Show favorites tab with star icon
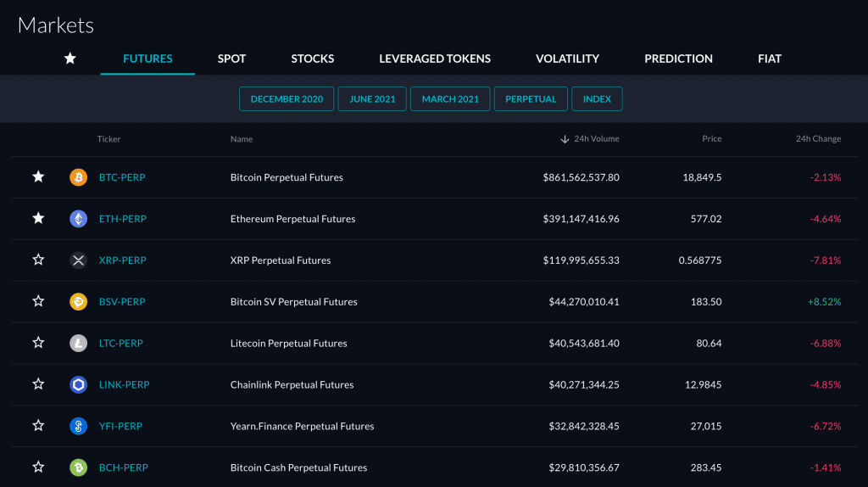Viewport: 868px width, 487px height. point(70,59)
